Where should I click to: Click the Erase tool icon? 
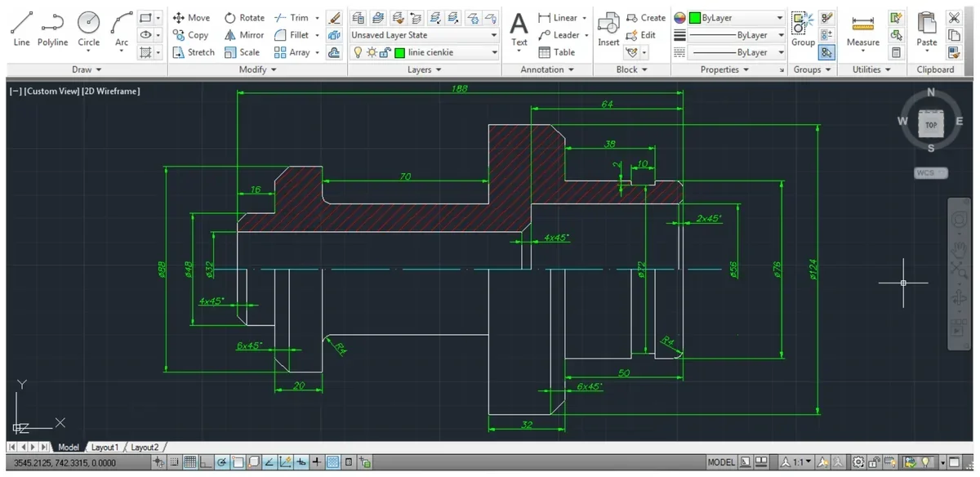pos(334,18)
